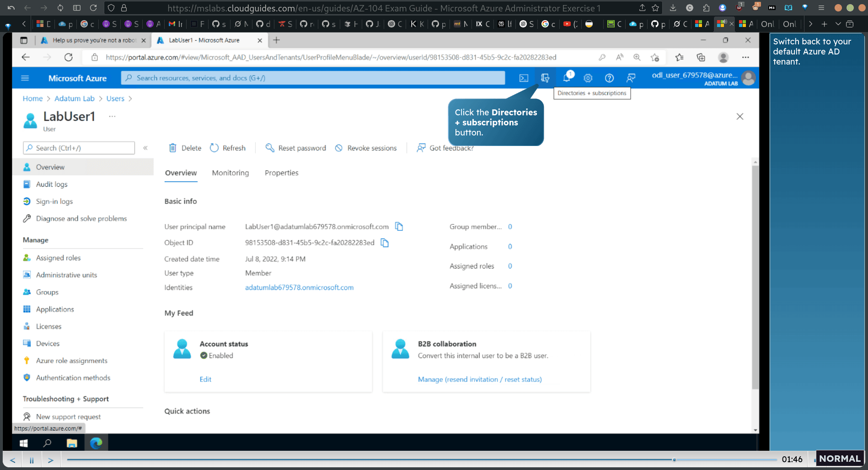
Task: Go back in inner Edge browser
Action: pos(26,57)
